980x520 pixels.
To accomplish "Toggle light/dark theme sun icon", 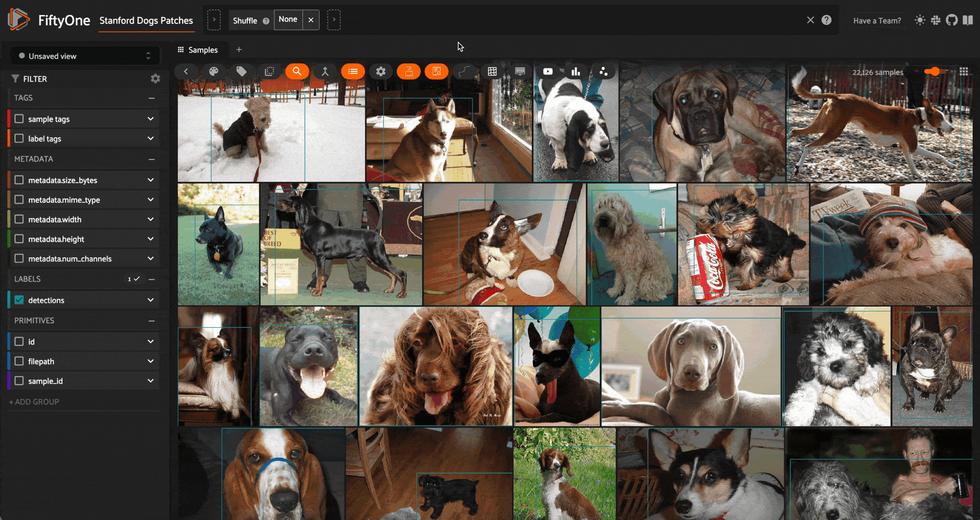I will click(920, 20).
